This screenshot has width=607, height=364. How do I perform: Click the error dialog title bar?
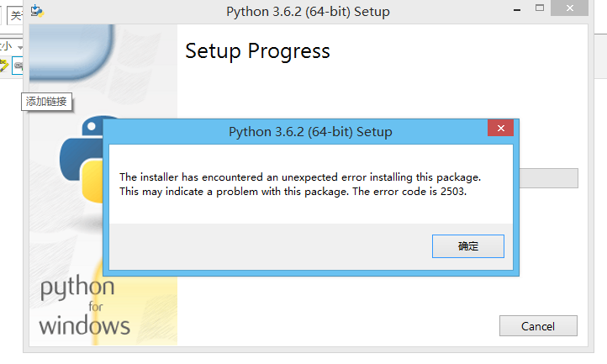tap(309, 132)
